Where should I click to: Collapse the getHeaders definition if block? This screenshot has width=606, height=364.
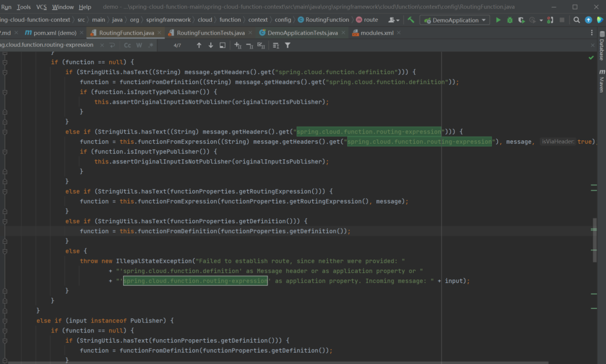click(5, 72)
